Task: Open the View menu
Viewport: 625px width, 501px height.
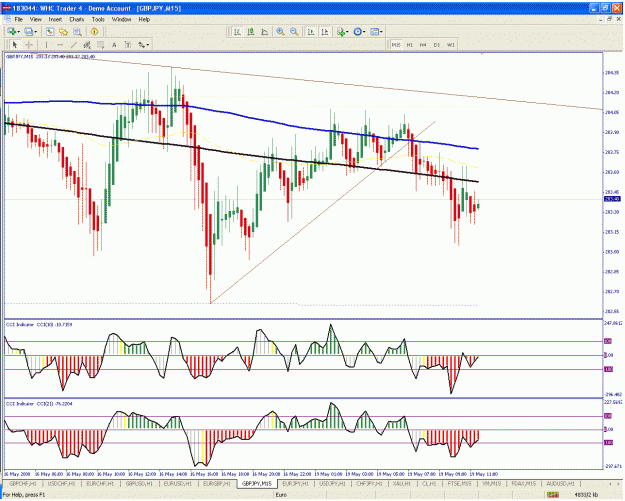Action: click(x=35, y=19)
